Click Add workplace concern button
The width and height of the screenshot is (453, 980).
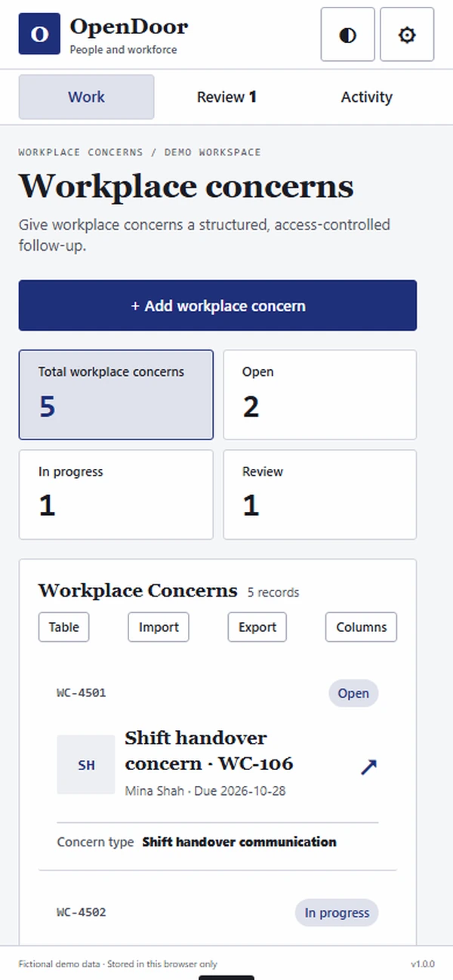click(217, 306)
